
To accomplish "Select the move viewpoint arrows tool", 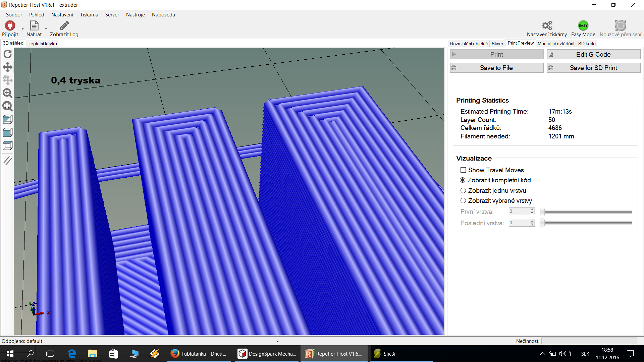I will (x=7, y=67).
